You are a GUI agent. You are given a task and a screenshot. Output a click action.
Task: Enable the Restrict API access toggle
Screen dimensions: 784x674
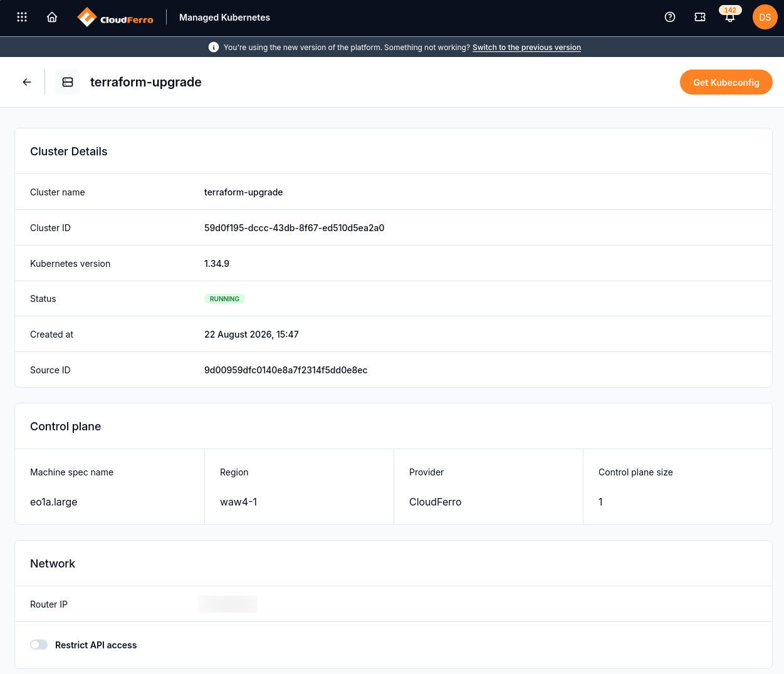pyautogui.click(x=39, y=645)
